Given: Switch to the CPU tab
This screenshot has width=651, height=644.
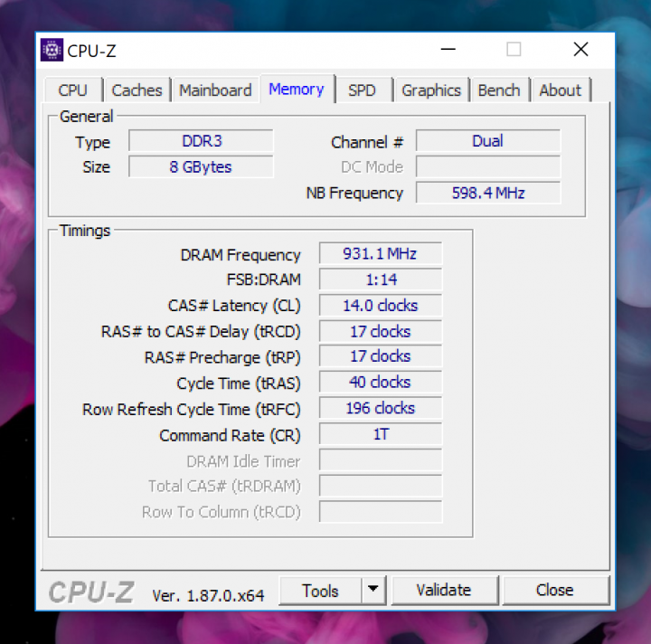Looking at the screenshot, I should 73,90.
